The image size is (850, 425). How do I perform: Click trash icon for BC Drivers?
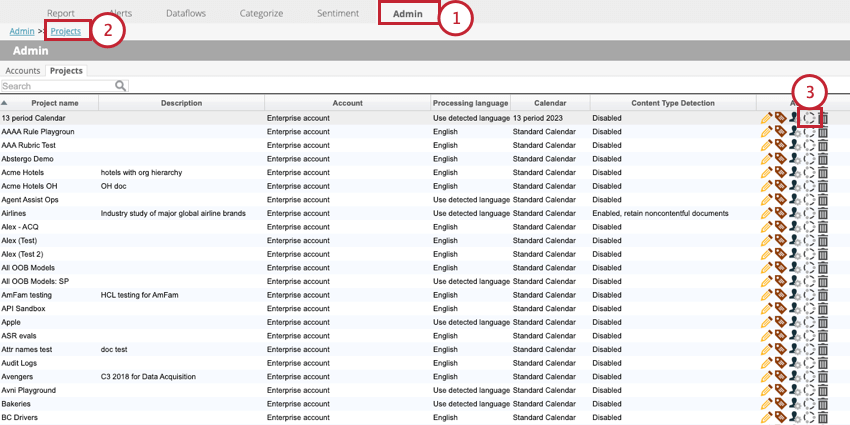pos(823,418)
